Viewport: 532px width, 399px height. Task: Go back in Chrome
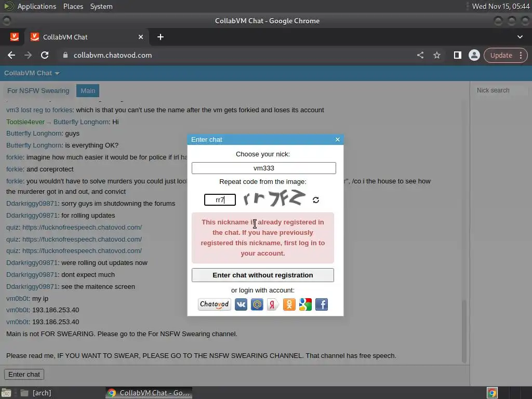11,55
